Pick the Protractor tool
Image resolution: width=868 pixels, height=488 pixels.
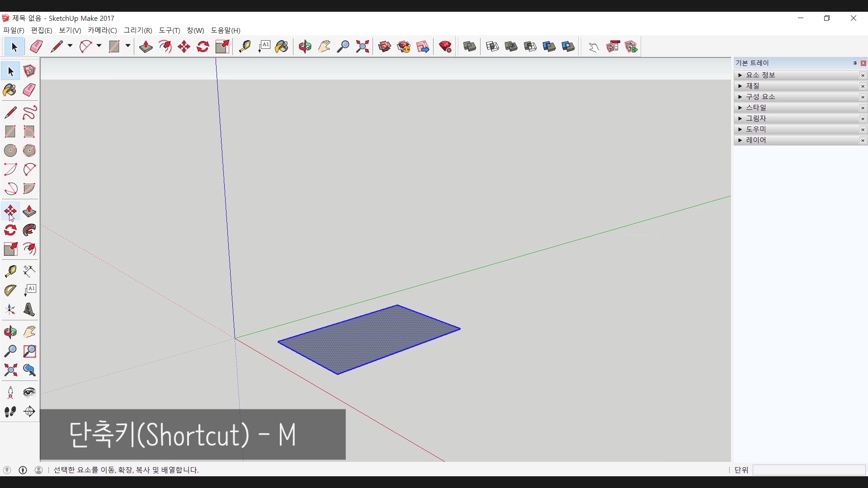coord(10,290)
